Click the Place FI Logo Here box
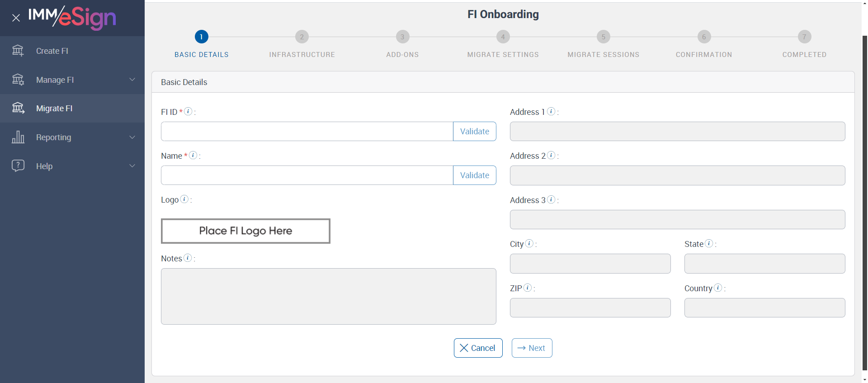This screenshot has width=868, height=383. click(245, 231)
